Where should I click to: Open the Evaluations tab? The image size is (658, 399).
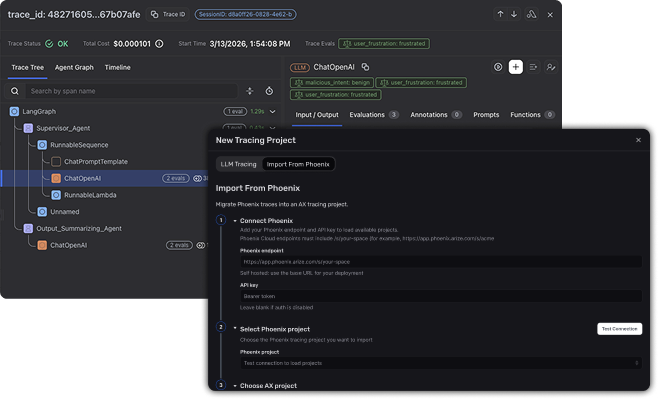pos(374,115)
